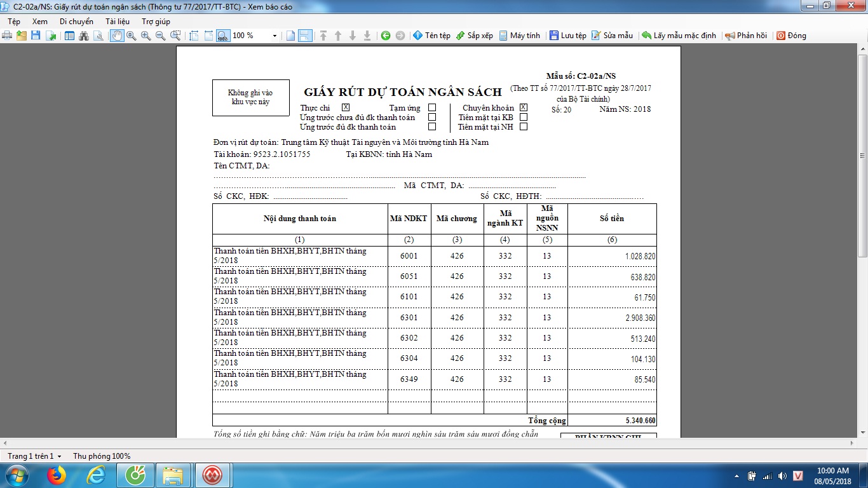Click the thumbnails panel toolbar icon
This screenshot has width=868, height=488.
[70, 36]
